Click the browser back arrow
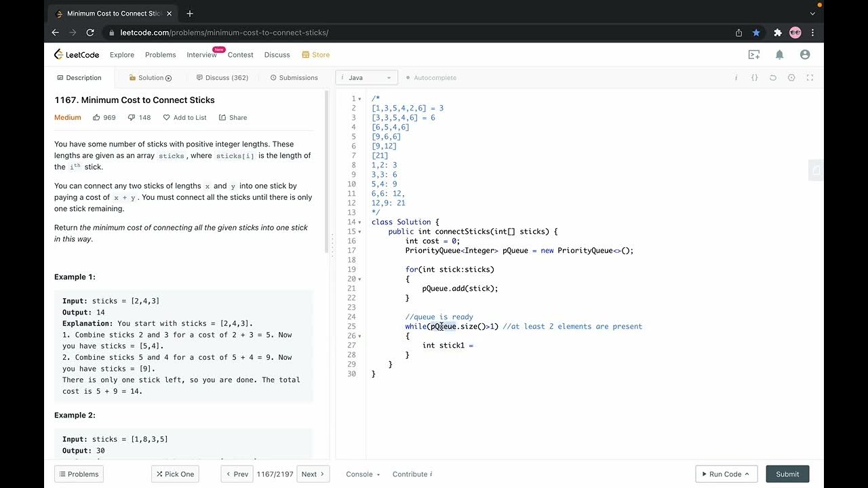This screenshot has width=868, height=488. click(56, 33)
